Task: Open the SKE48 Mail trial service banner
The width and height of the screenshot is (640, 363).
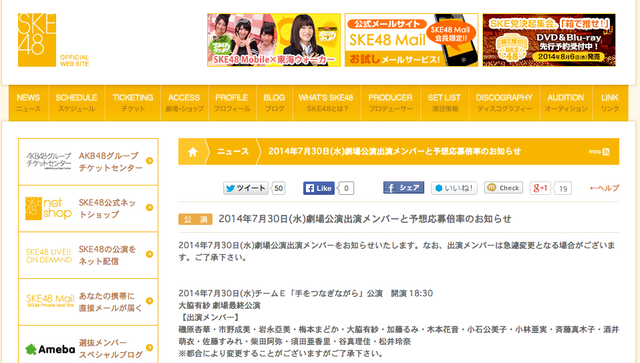Action: [x=411, y=40]
